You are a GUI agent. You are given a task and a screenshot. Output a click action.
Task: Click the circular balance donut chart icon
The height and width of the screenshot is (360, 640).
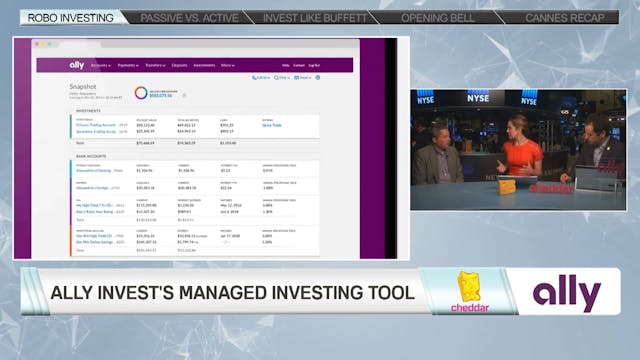click(x=141, y=93)
